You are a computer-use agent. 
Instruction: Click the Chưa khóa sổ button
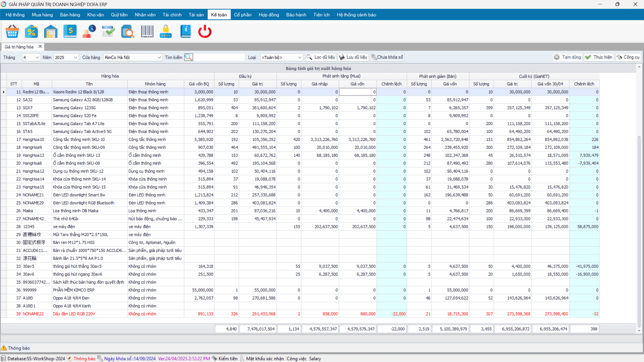(387, 57)
